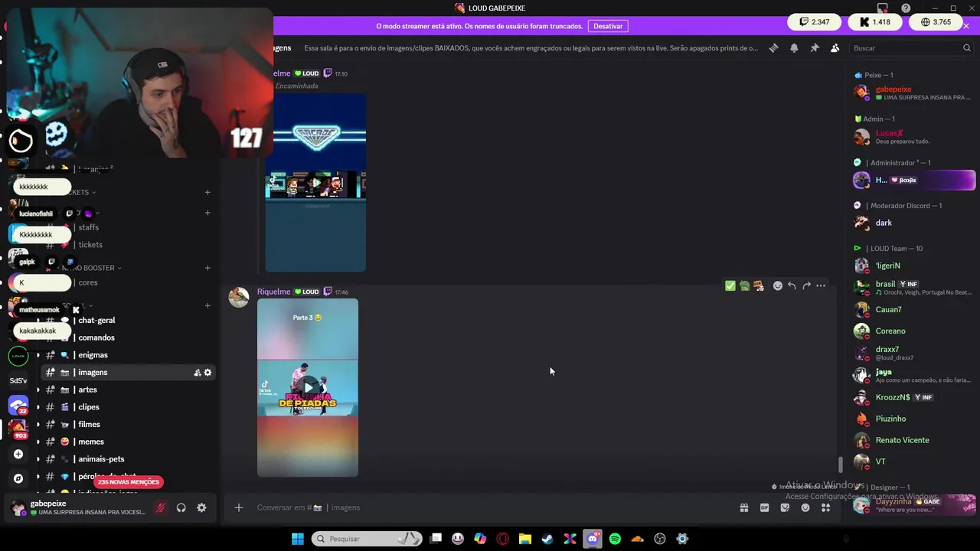This screenshot has height=551, width=980.
Task: Forward Riquelme's message with arrow icon
Action: [806, 285]
